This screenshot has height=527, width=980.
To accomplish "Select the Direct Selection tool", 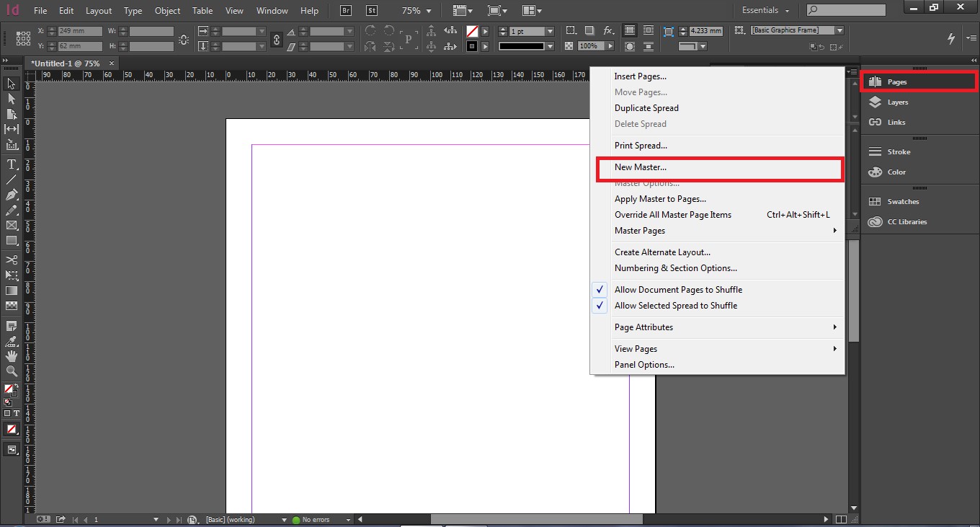I will (x=12, y=99).
